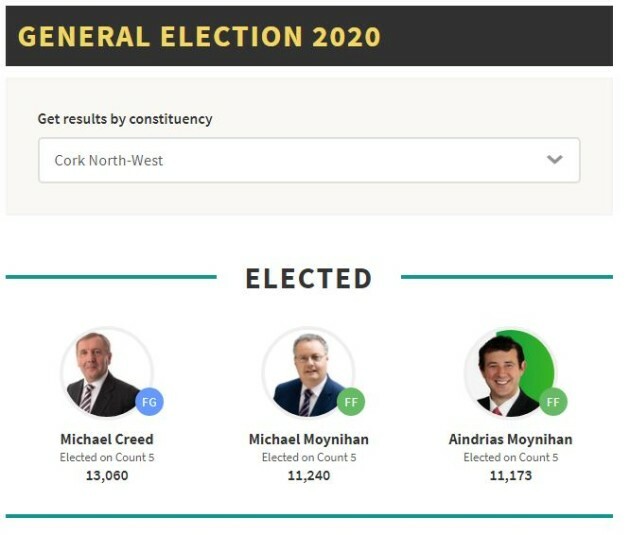Click the Michael Moynihan name link

point(308,439)
